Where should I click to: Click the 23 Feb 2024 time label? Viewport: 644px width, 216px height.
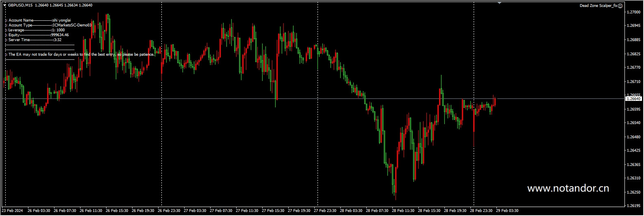pyautogui.click(x=12, y=211)
